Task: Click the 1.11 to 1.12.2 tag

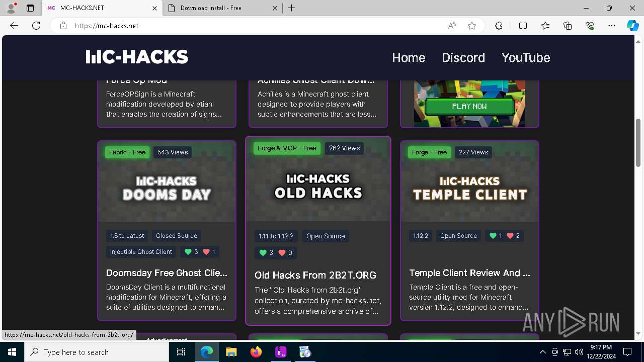Action: pyautogui.click(x=276, y=236)
